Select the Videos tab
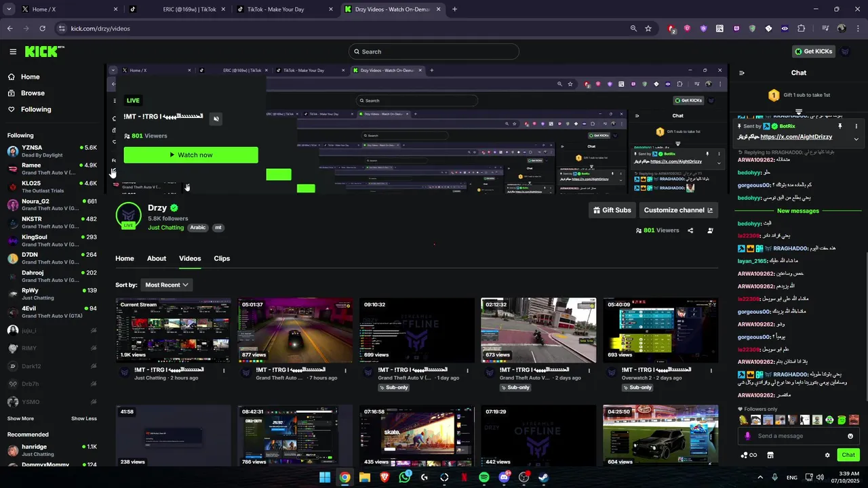868x488 pixels. (190, 258)
